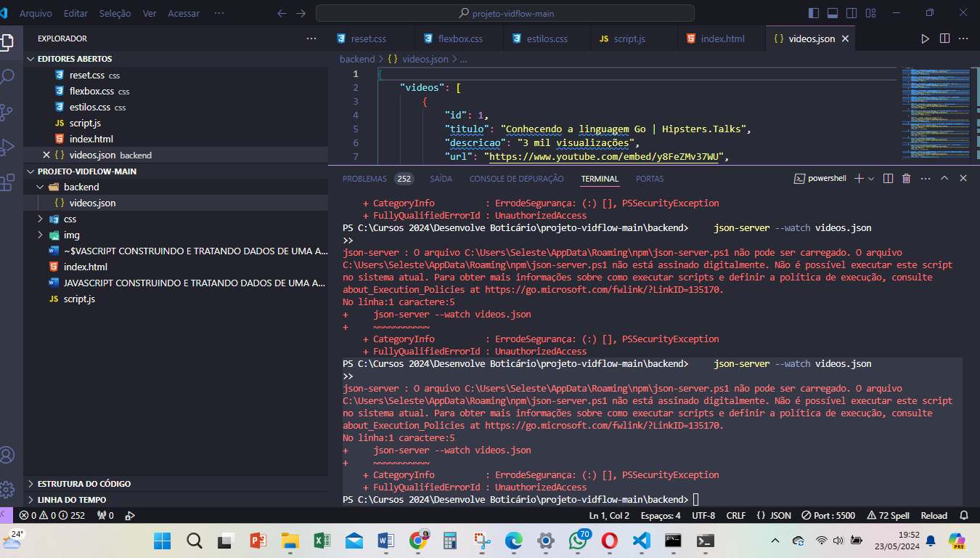Click the notifications bell in status bar

(964, 516)
